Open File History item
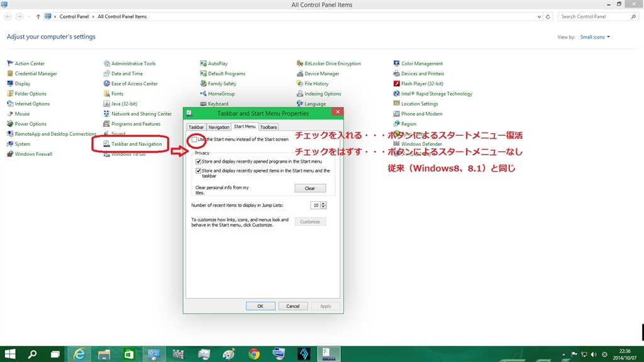 pos(313,84)
